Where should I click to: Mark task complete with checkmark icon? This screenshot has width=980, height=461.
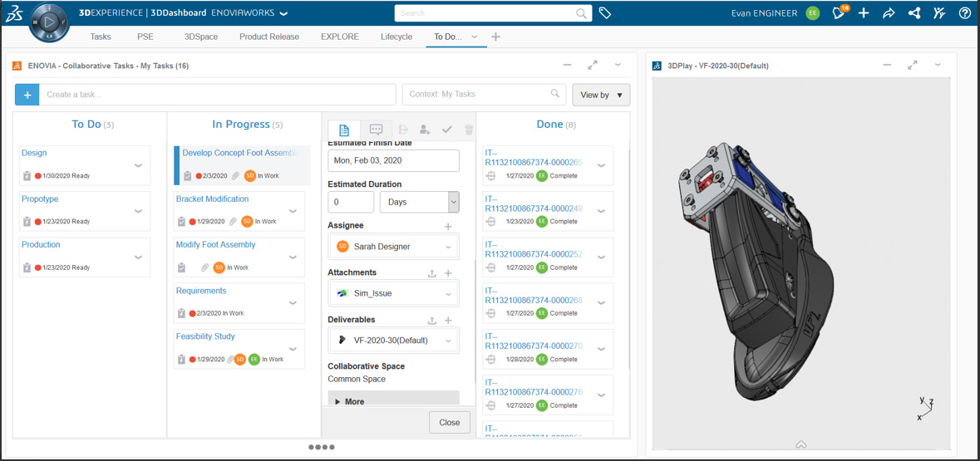coord(447,130)
